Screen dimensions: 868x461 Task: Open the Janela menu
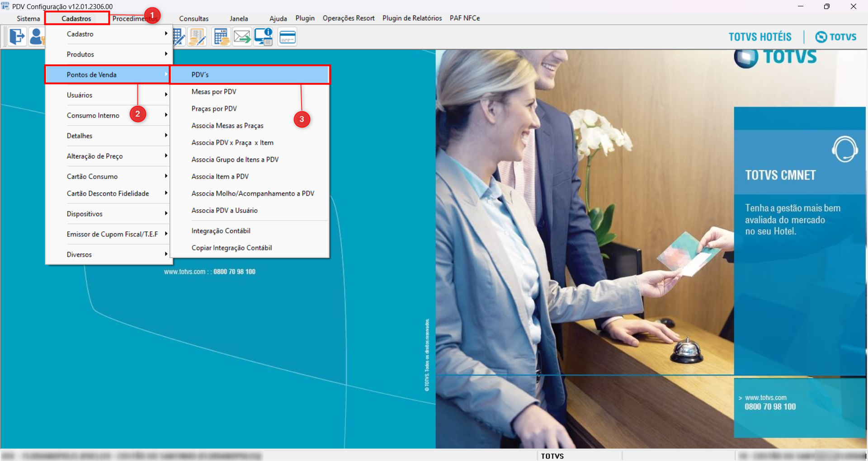239,19
